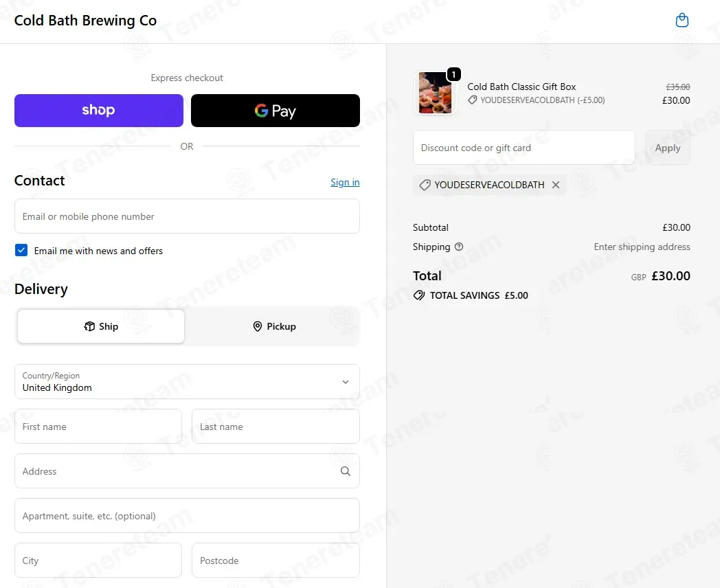The height and width of the screenshot is (588, 720).
Task: Click the chevron arrow in Country/Region field
Action: tap(346, 382)
